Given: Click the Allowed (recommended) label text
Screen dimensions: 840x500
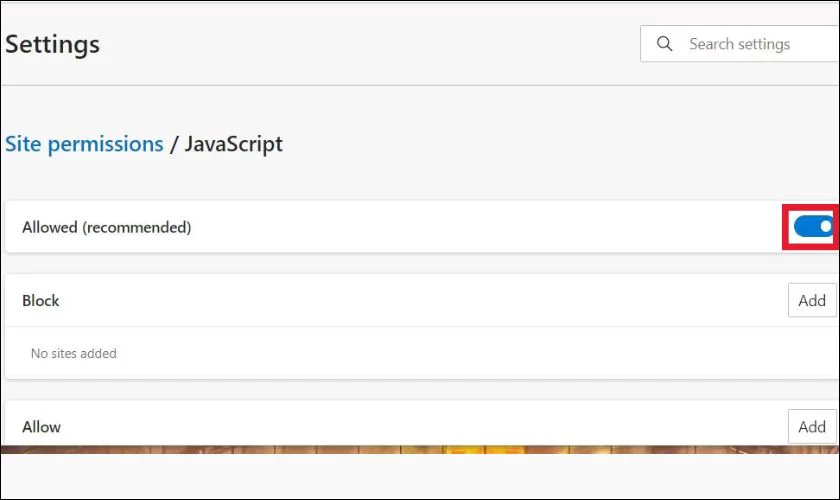Looking at the screenshot, I should pyautogui.click(x=107, y=227).
